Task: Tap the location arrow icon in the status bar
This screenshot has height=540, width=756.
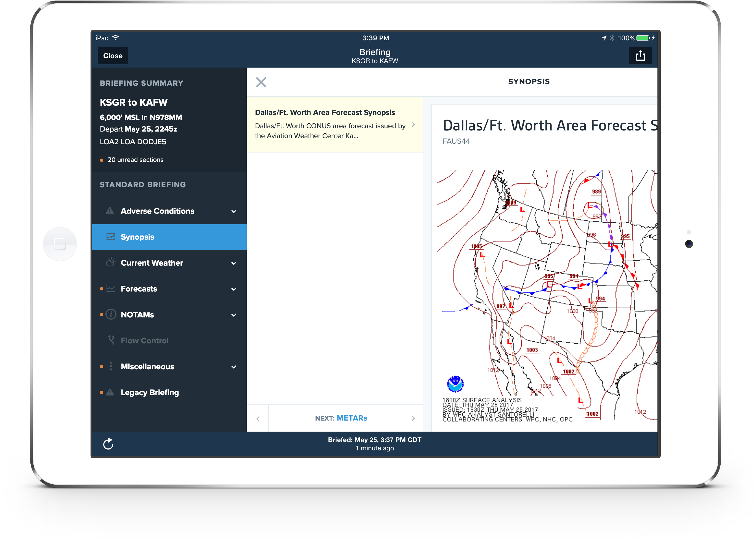Action: (x=604, y=38)
